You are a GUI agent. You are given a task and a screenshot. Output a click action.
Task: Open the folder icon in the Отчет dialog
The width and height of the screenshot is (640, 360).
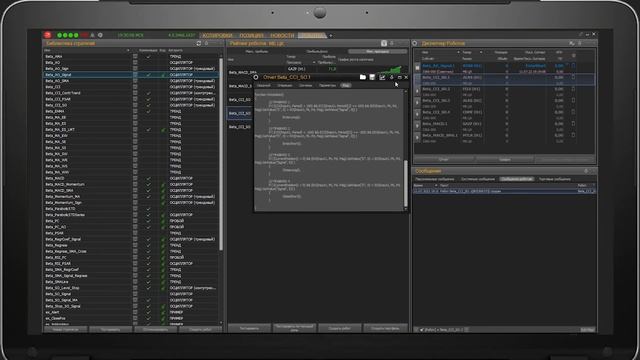click(362, 77)
